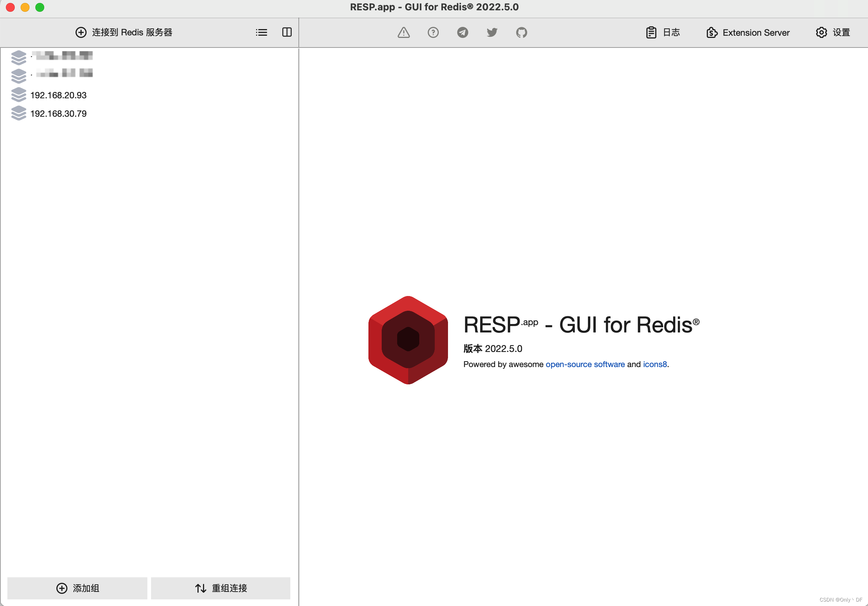Open the icons8 link
868x606 pixels.
(654, 364)
